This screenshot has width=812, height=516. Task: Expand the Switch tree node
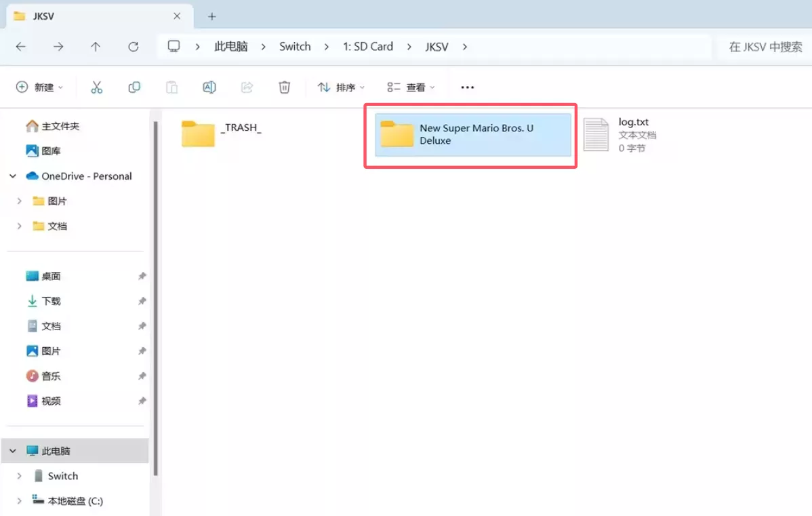(x=19, y=476)
